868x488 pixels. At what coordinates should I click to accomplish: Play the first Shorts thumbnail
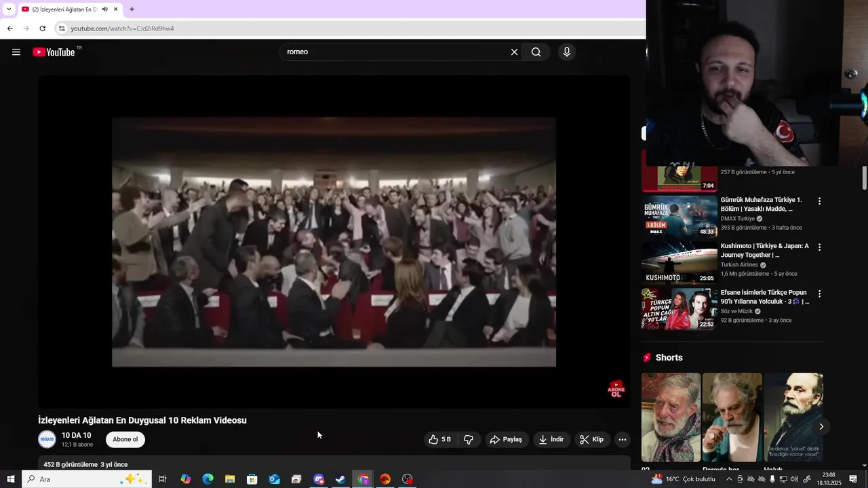tap(671, 418)
